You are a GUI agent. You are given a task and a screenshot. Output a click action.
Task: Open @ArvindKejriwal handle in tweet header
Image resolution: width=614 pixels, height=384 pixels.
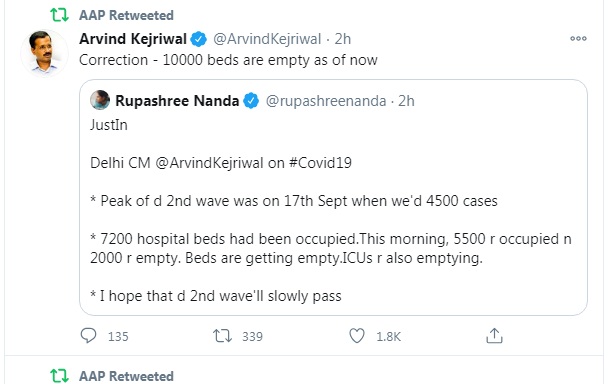267,39
